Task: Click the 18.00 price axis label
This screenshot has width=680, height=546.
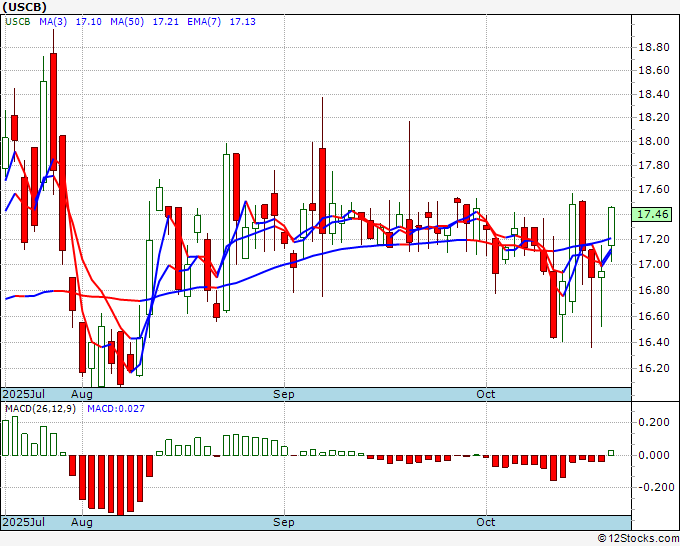Action: [654, 141]
